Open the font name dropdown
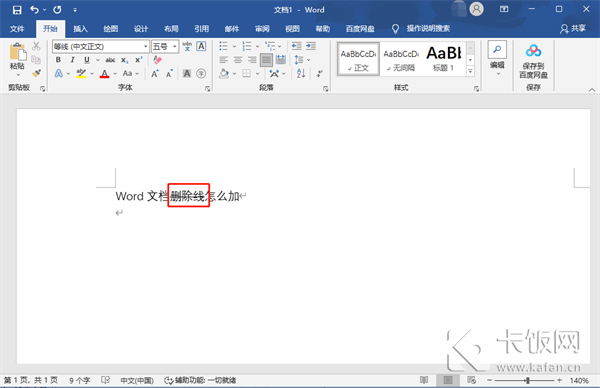 click(x=146, y=47)
